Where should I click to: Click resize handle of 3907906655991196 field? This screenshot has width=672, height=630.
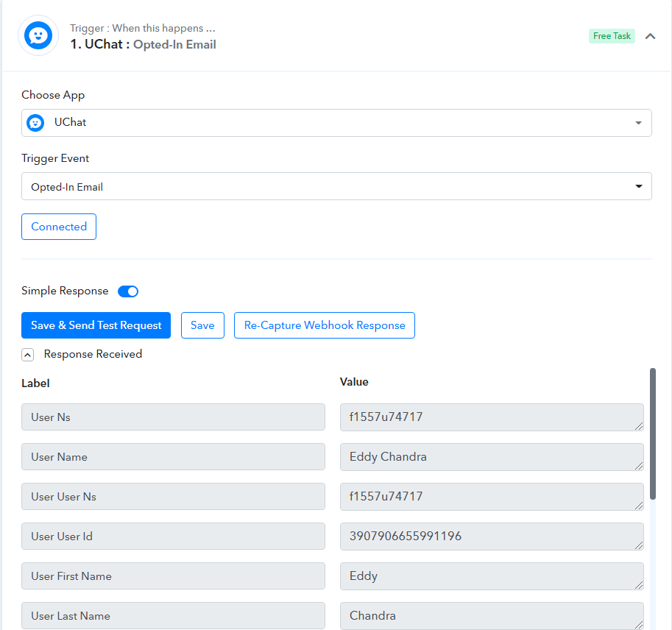point(639,545)
